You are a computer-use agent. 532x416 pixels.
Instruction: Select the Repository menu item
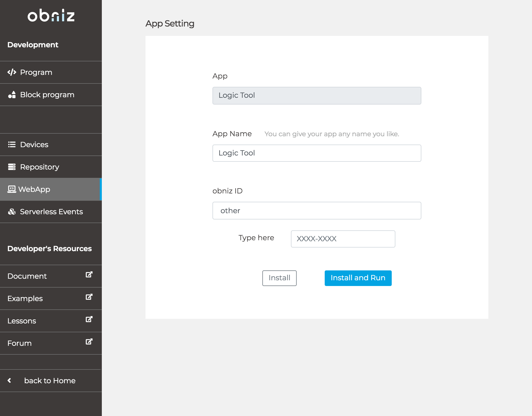[x=39, y=167]
